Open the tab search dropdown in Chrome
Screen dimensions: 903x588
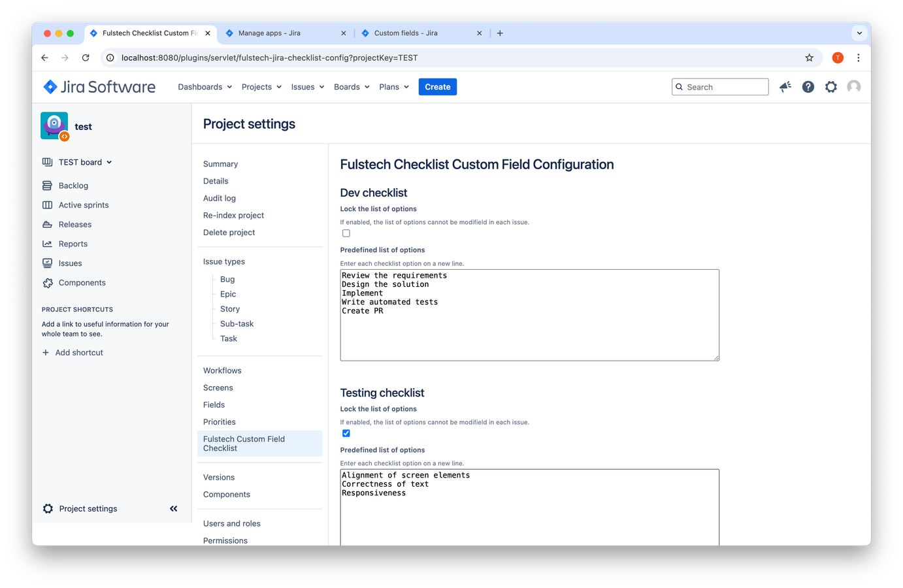(859, 33)
